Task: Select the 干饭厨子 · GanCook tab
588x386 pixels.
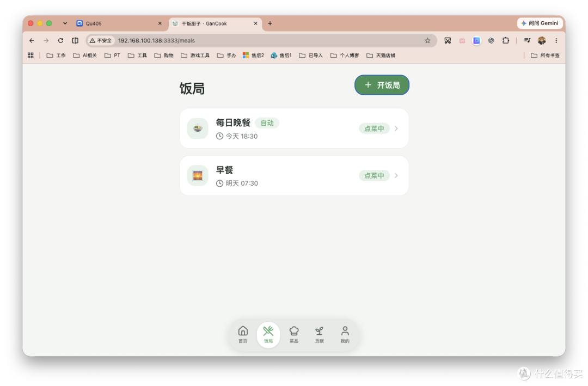Action: pos(215,23)
